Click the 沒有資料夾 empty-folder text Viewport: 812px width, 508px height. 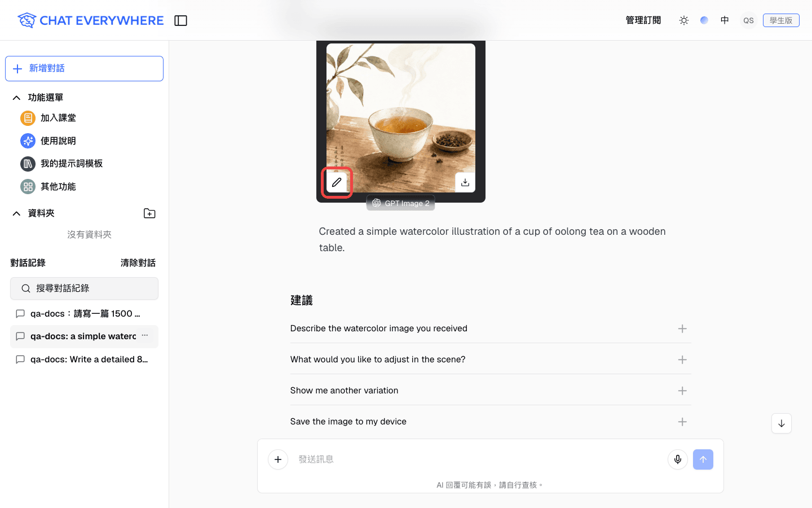89,235
